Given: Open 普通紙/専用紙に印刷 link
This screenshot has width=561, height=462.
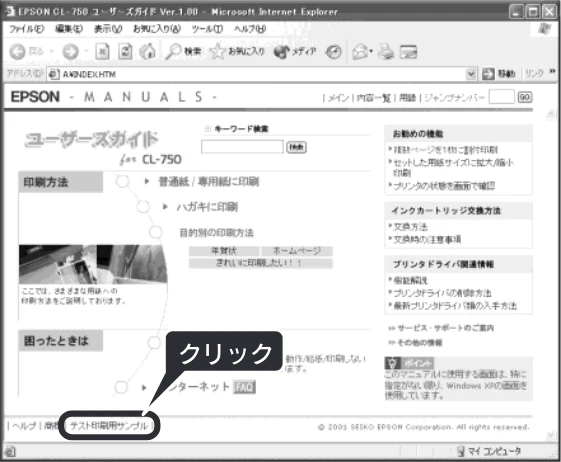Looking at the screenshot, I should [209, 182].
